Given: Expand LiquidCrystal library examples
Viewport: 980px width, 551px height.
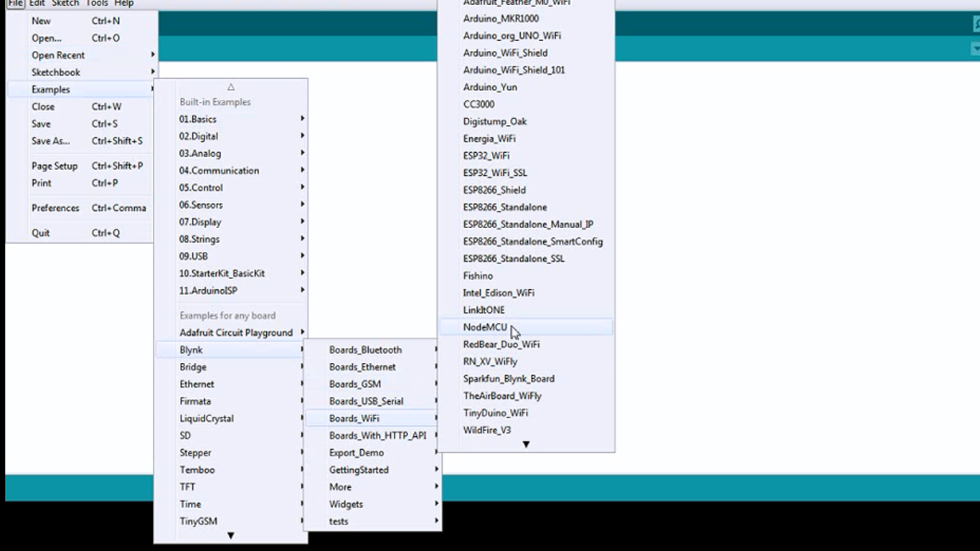Looking at the screenshot, I should pos(231,419).
